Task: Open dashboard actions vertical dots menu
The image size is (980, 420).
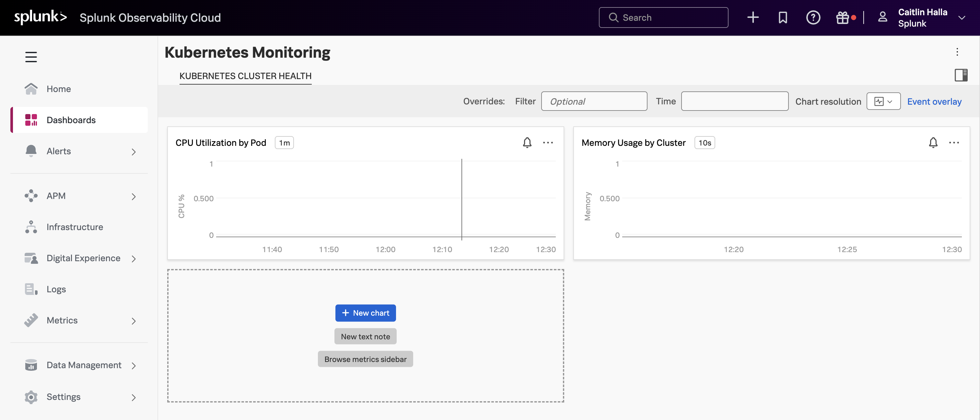Action: [957, 52]
